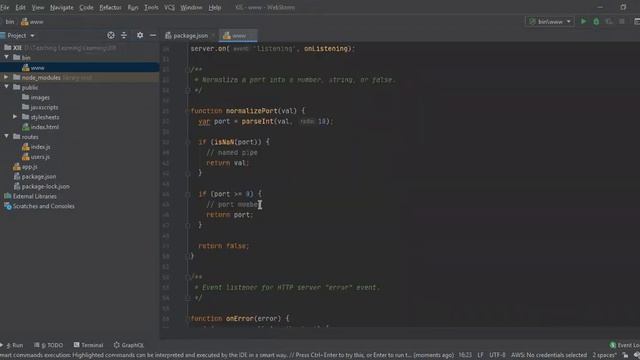Viewport: 640px width, 360px height.
Task: Click AWS: No credentials selected widget
Action: 549,355
